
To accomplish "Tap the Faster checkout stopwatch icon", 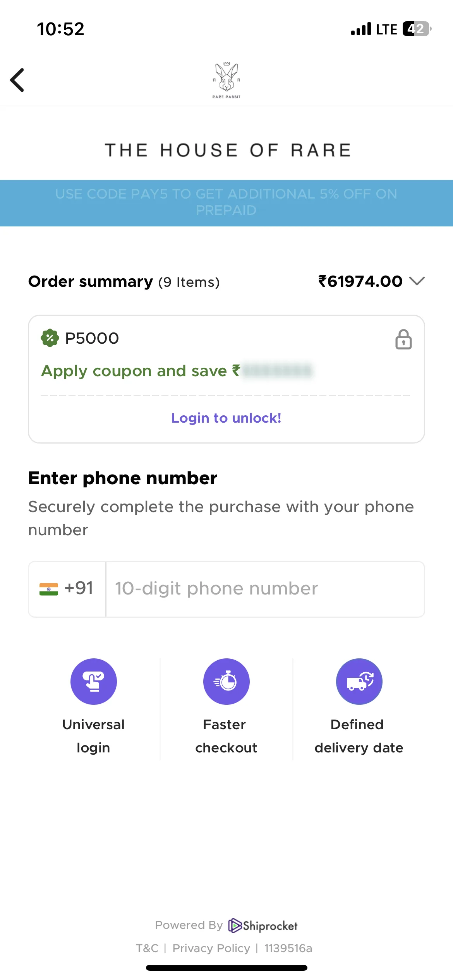I will 226,682.
